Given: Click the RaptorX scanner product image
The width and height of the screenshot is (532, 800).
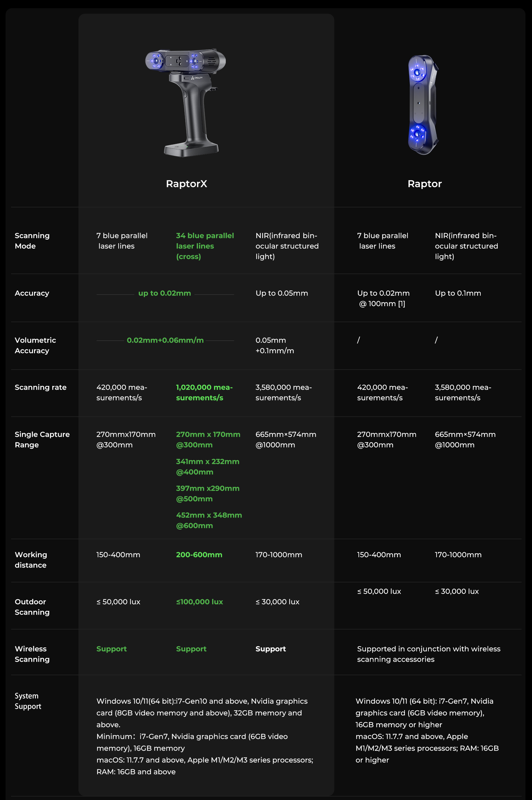Looking at the screenshot, I should click(x=186, y=102).
